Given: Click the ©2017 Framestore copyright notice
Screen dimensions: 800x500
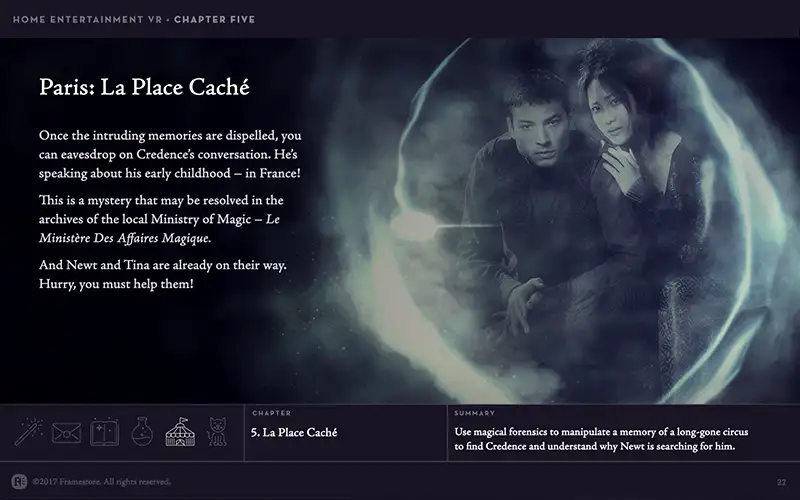Looking at the screenshot, I should (x=102, y=482).
